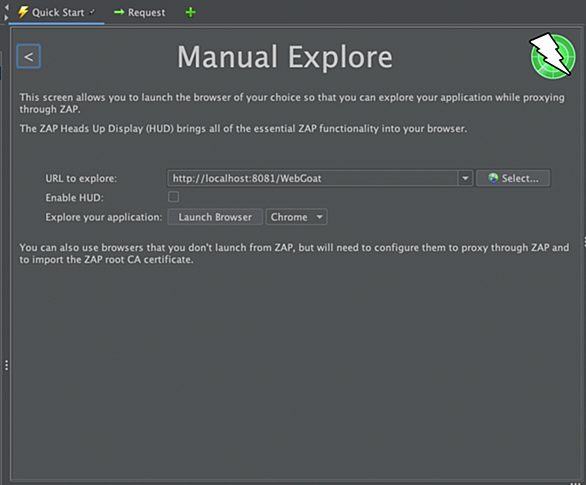Viewport: 586px width, 485px height.
Task: Open the Request tab
Action: (x=140, y=12)
